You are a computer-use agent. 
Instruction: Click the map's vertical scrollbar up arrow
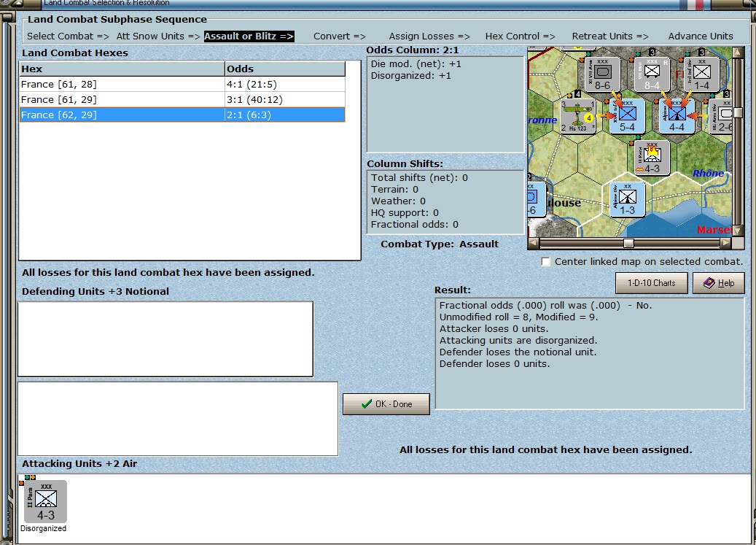(x=738, y=52)
